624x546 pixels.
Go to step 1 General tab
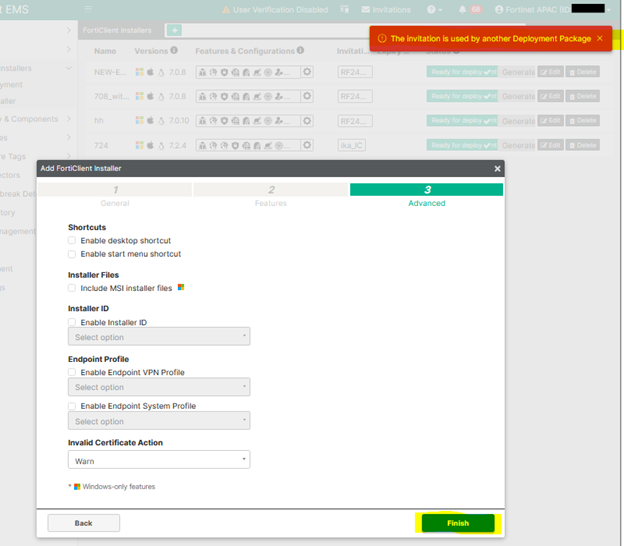click(x=115, y=195)
